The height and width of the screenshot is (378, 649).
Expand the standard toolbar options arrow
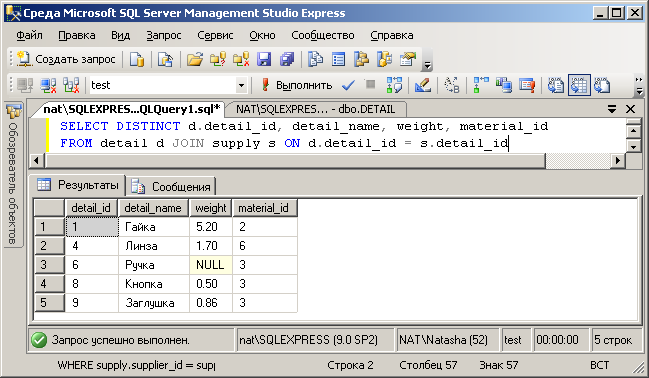427,65
